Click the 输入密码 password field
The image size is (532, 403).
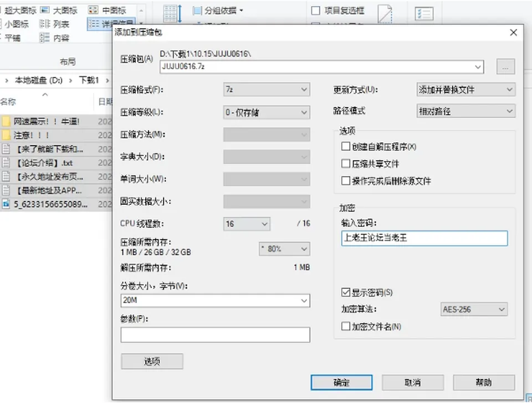[x=424, y=238]
